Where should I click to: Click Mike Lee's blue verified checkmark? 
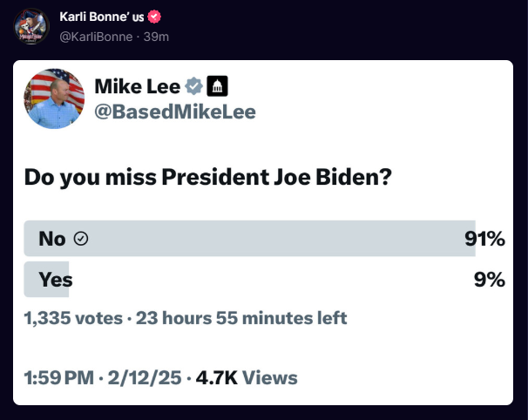[193, 86]
